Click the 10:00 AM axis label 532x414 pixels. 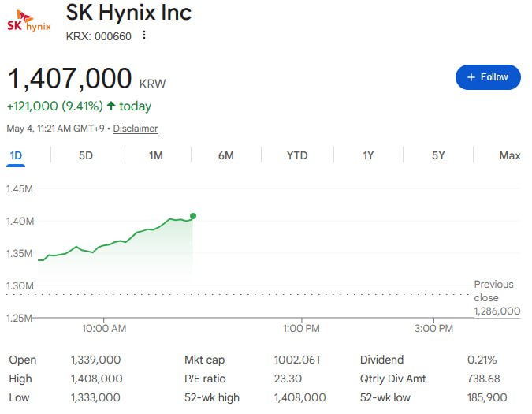tap(104, 329)
